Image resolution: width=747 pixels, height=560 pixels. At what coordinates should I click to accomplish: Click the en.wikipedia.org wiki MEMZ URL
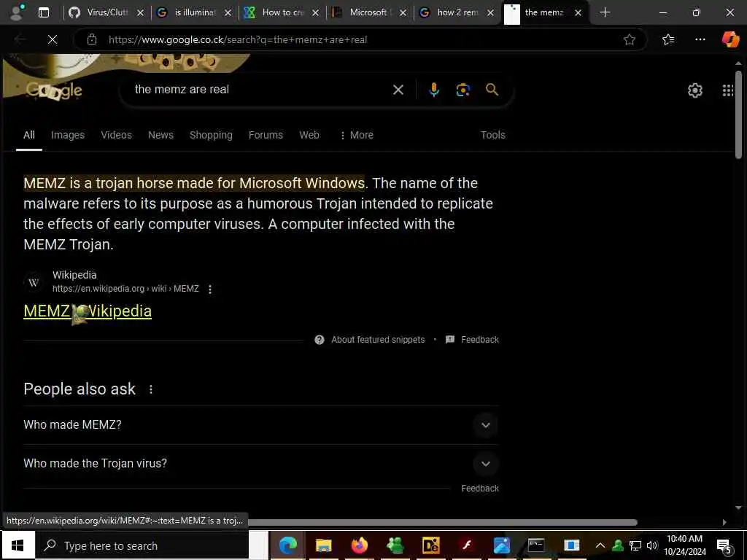[125, 289]
